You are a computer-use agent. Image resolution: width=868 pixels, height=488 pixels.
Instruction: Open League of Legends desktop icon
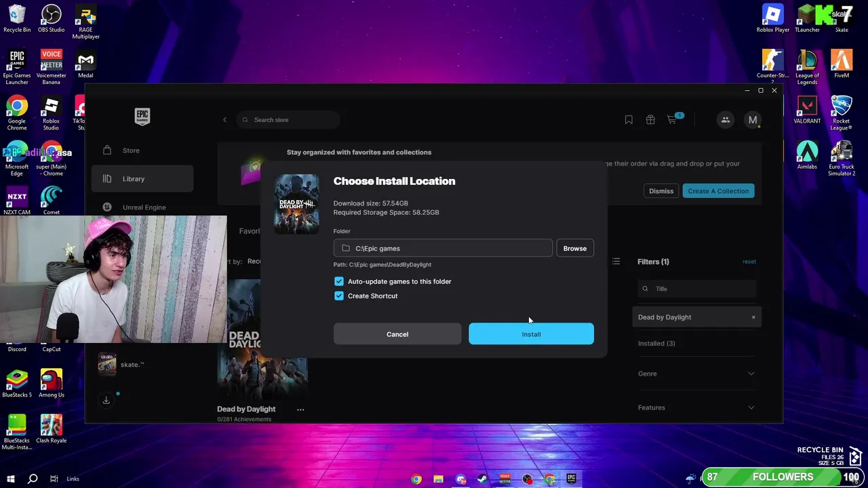(807, 67)
